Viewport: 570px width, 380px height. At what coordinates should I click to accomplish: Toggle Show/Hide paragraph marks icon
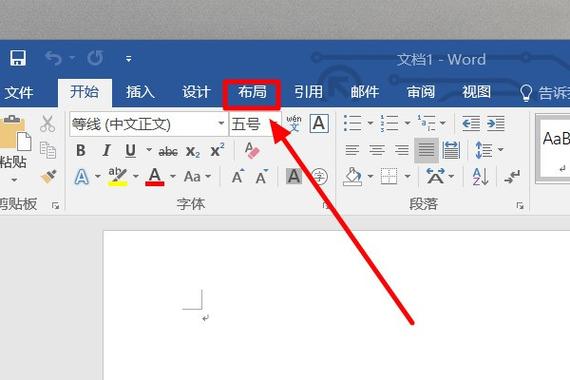pos(512,177)
